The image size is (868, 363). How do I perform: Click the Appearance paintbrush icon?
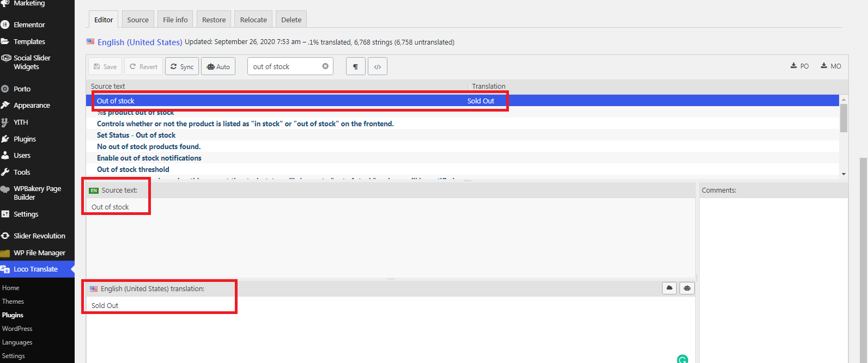[x=5, y=105]
